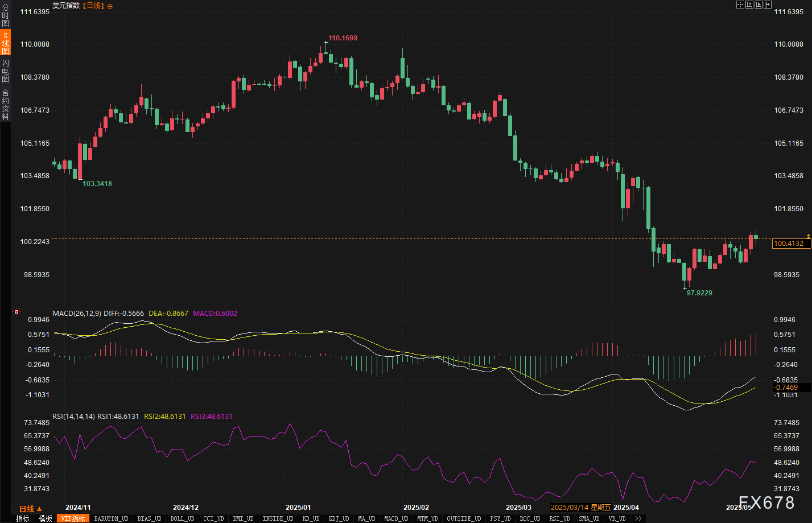
Task: Open the 合约资料 side tab
Action: (x=5, y=105)
